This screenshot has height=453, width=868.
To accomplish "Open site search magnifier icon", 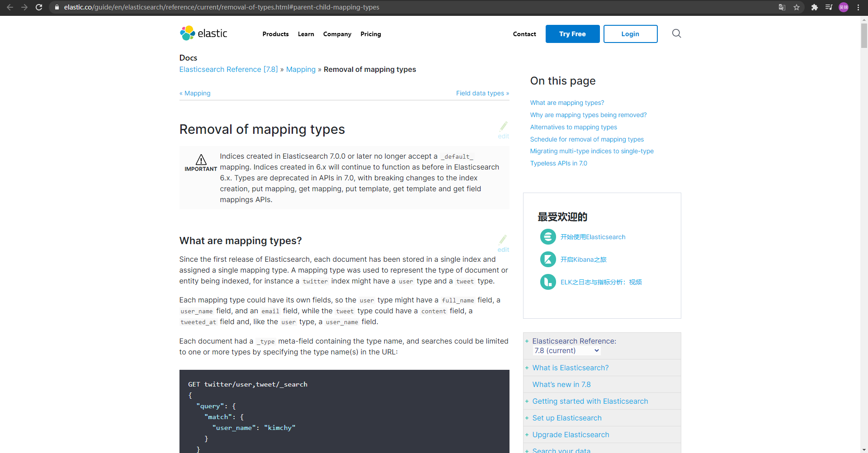I will pyautogui.click(x=676, y=33).
